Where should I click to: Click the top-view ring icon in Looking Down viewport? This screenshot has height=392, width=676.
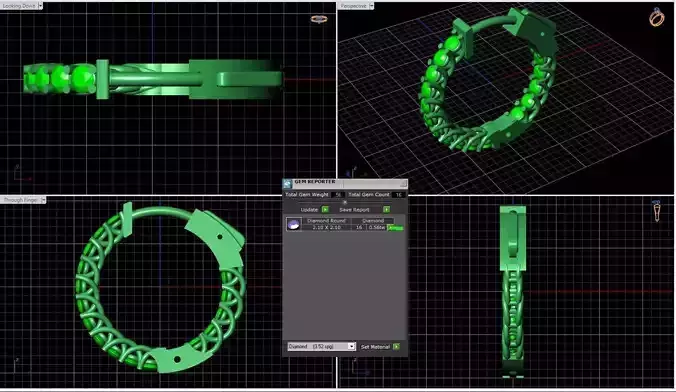pos(319,19)
